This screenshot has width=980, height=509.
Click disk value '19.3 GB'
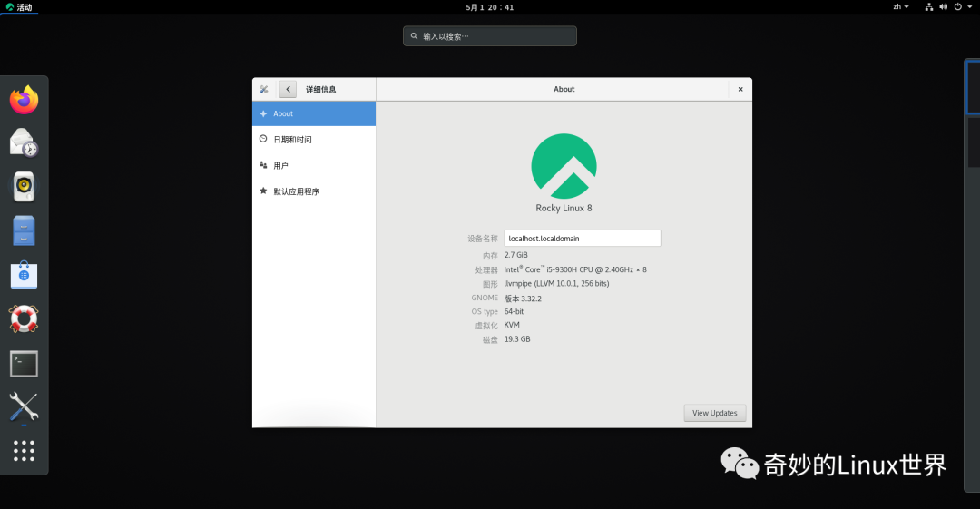[517, 339]
